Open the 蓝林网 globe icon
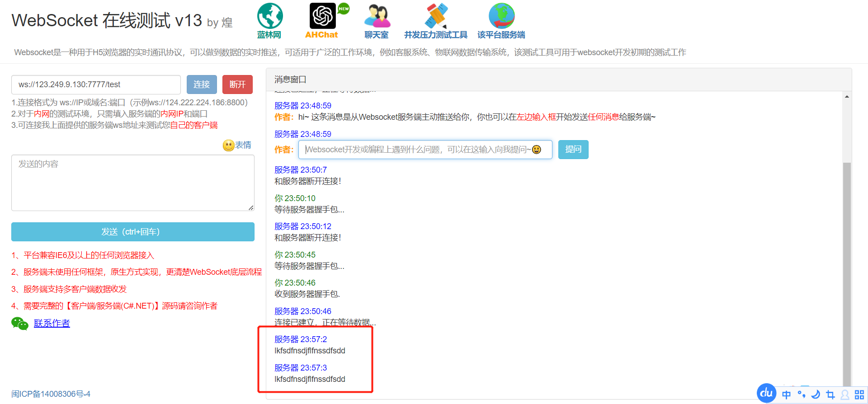The image size is (868, 404). click(x=270, y=16)
